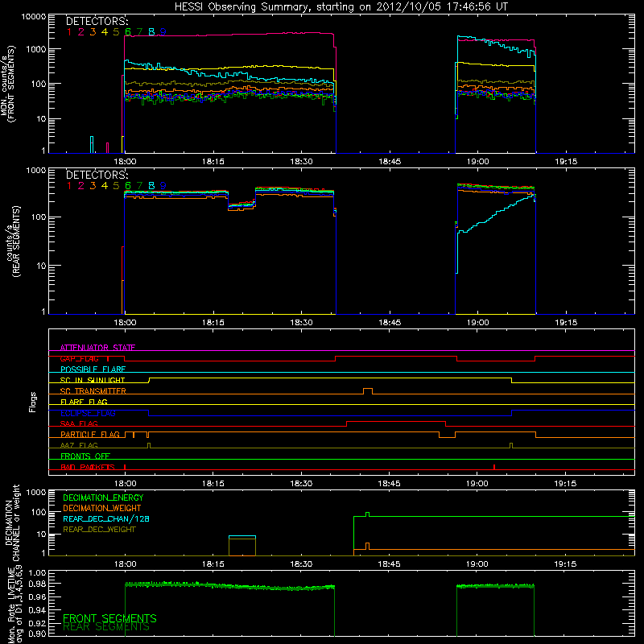
Task: Click the 18:15 time tick of the rear segments plot
Action: pyautogui.click(x=213, y=323)
